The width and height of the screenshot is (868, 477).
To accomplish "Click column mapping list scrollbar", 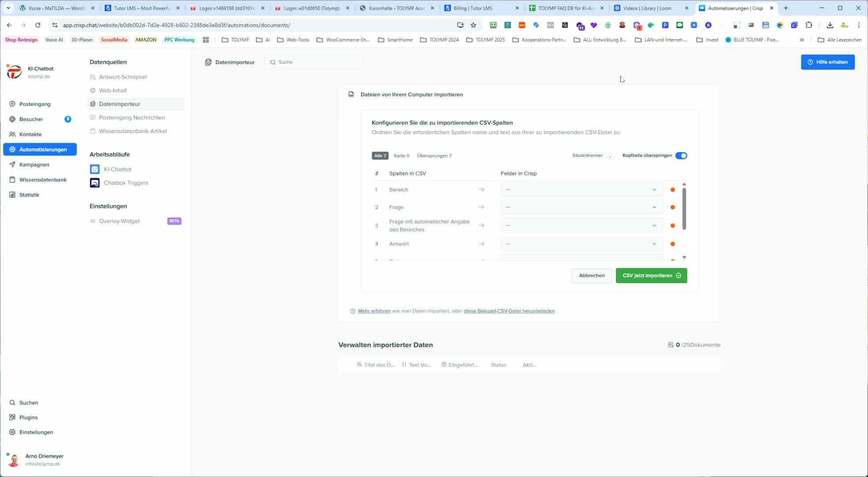I will point(684,209).
